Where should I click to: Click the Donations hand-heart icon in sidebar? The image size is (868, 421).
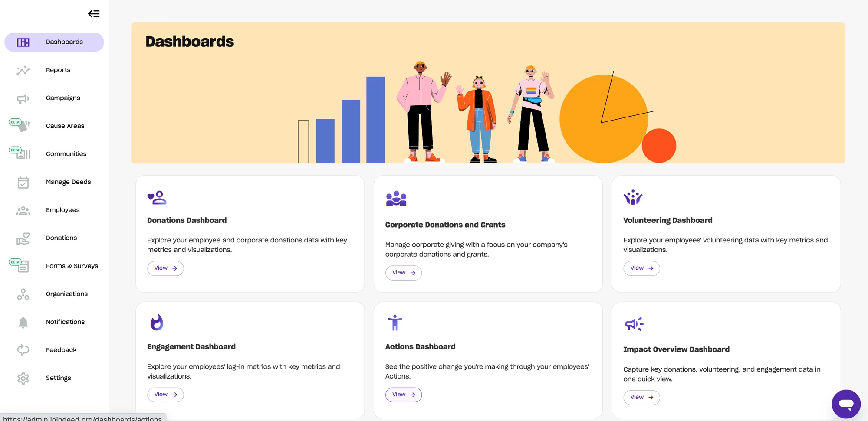(23, 238)
